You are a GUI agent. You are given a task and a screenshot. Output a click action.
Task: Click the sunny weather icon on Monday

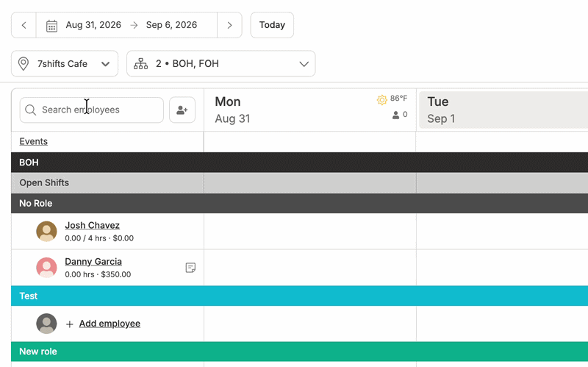(381, 100)
